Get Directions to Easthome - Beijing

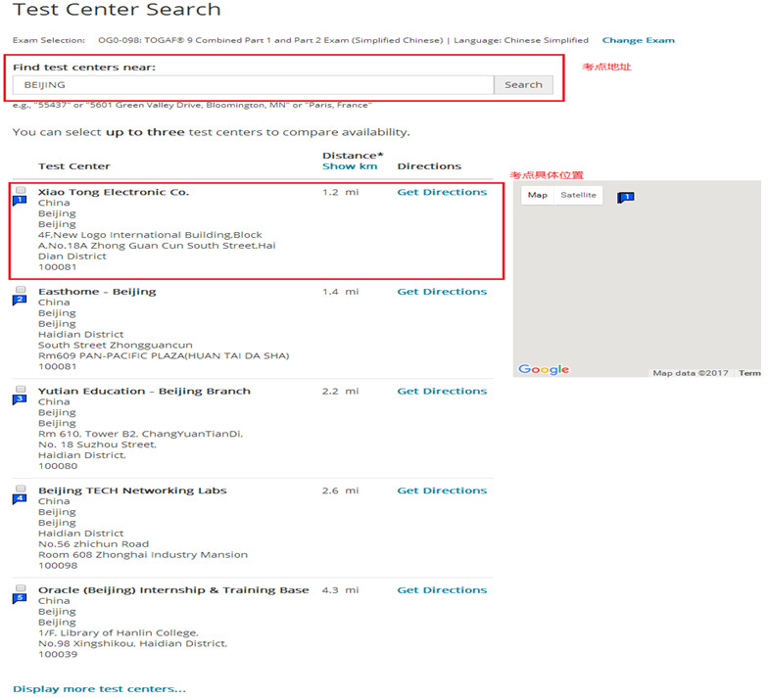click(x=442, y=292)
